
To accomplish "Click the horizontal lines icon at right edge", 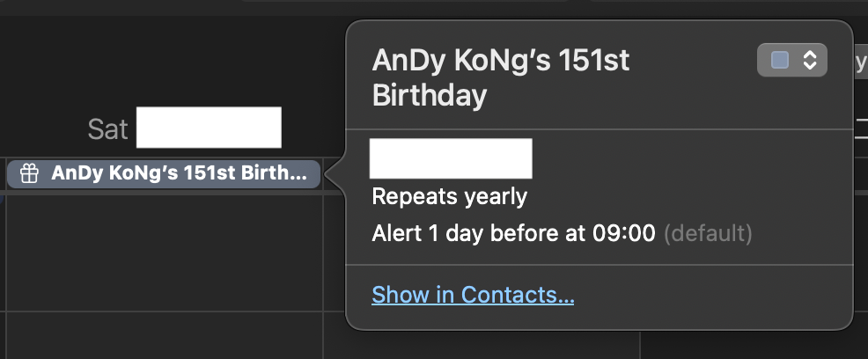I will [861, 128].
